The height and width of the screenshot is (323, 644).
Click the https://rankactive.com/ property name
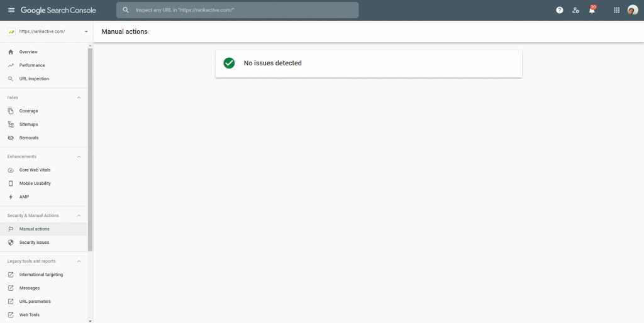[42, 31]
